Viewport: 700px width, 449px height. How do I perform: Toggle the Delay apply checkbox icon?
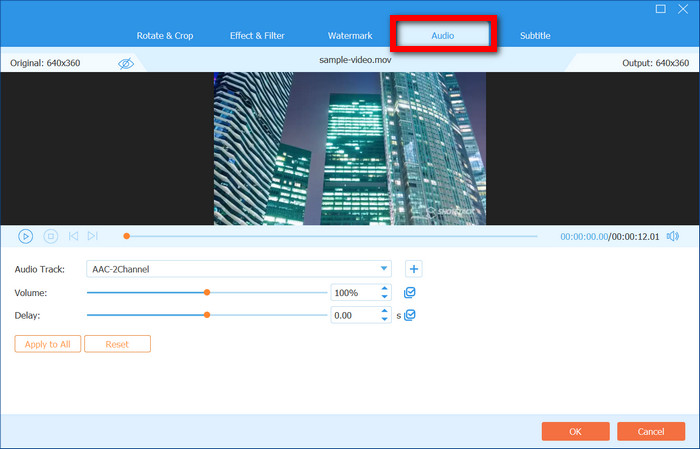pos(410,314)
